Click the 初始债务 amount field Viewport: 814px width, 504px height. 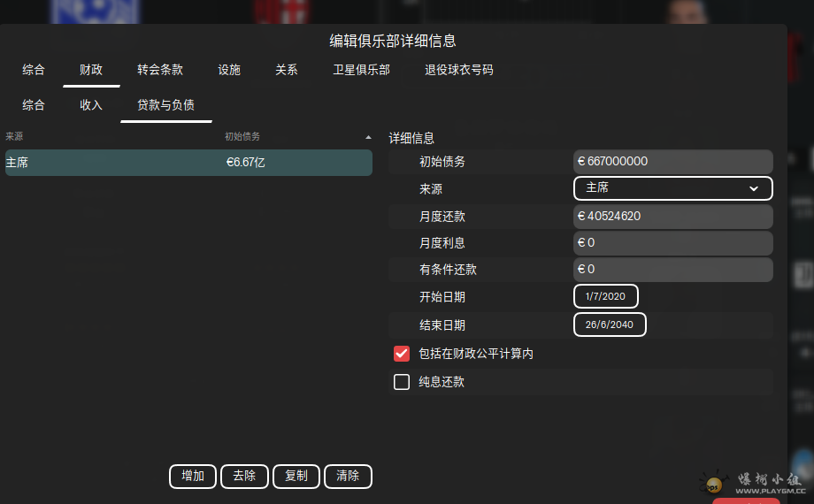coord(672,162)
